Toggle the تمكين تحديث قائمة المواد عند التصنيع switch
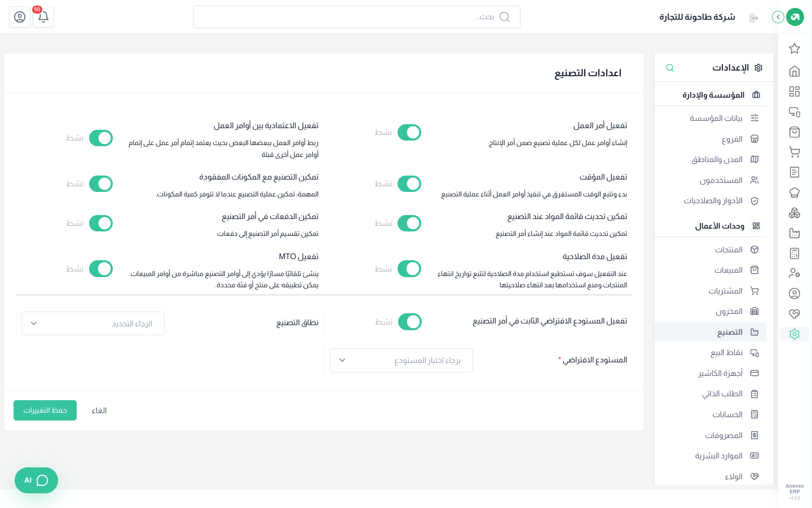Viewport: 812px width, 508px height. click(x=409, y=223)
